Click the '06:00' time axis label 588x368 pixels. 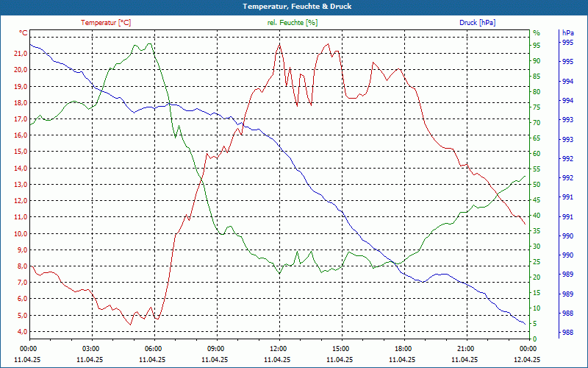pyautogui.click(x=154, y=348)
